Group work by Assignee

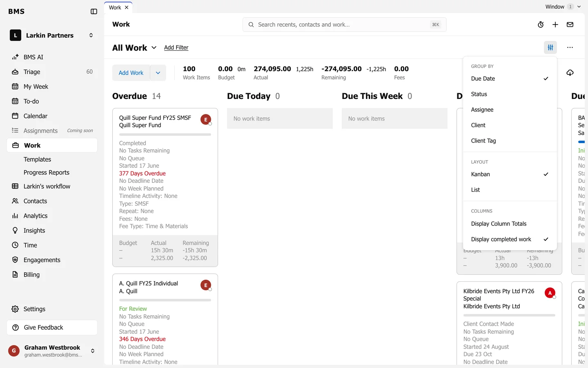(x=510, y=110)
